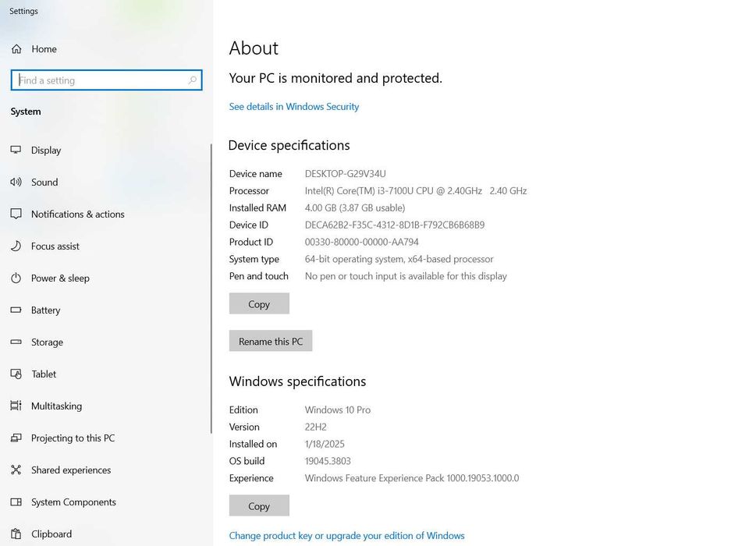756x546 pixels.
Task: Click the System Components icon
Action: click(16, 502)
